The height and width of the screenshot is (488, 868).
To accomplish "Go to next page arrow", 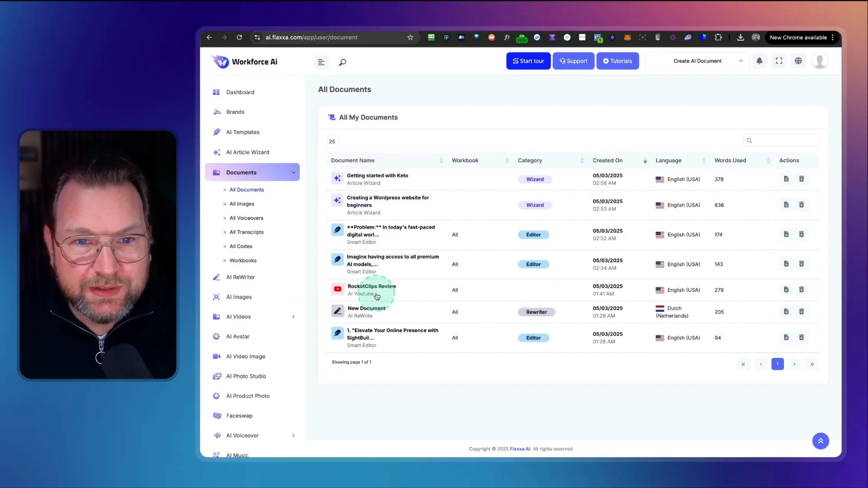I will tap(795, 364).
